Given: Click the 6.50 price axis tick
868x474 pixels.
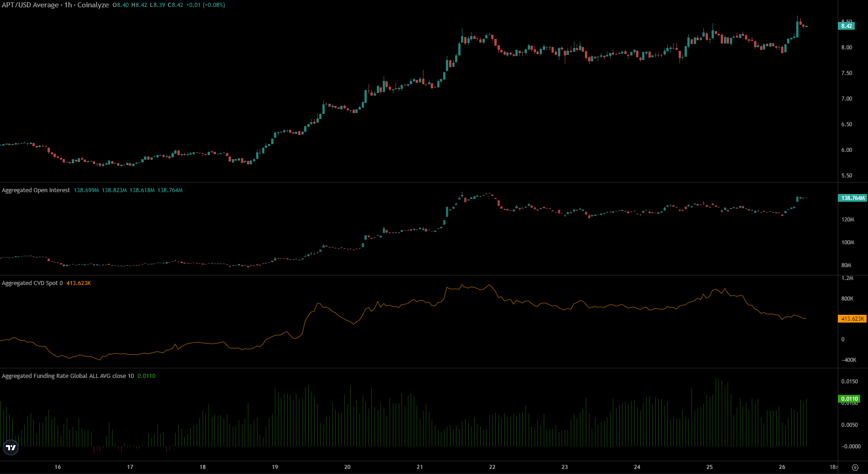Looking at the screenshot, I should [847, 124].
